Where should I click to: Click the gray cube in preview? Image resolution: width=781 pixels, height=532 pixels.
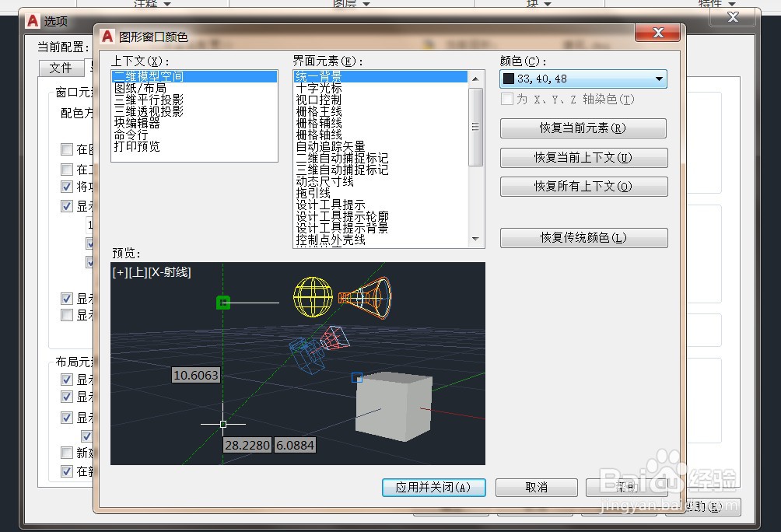(x=394, y=407)
